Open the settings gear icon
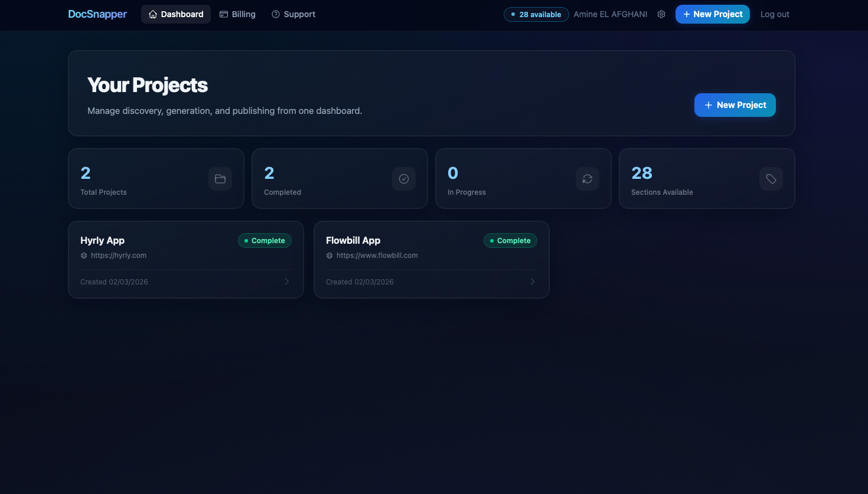Viewport: 868px width, 494px height. (x=661, y=14)
